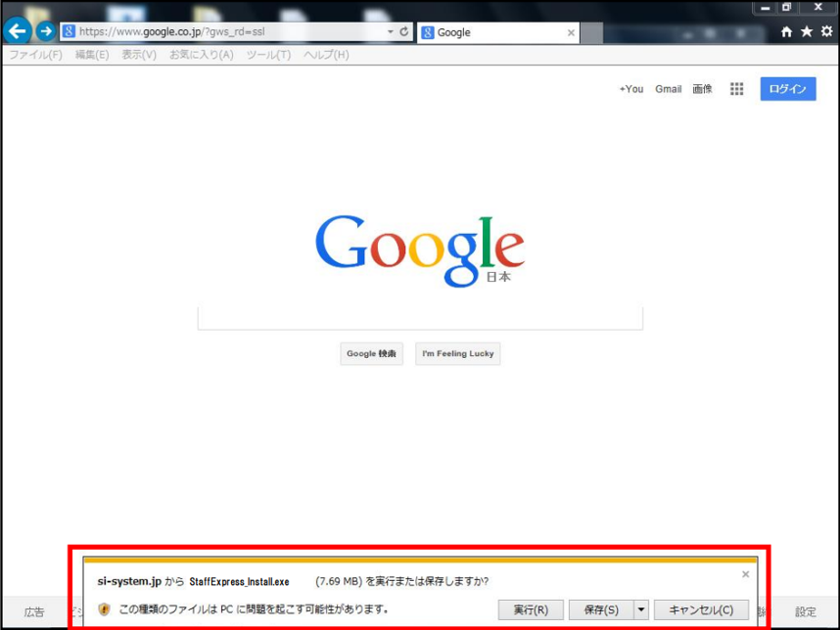Click the Google 日本 logo
Screen dimensions: 840x630
[420, 250]
